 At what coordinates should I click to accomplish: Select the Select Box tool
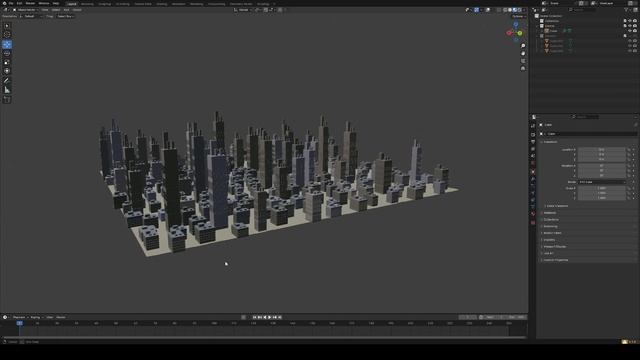pos(7,26)
